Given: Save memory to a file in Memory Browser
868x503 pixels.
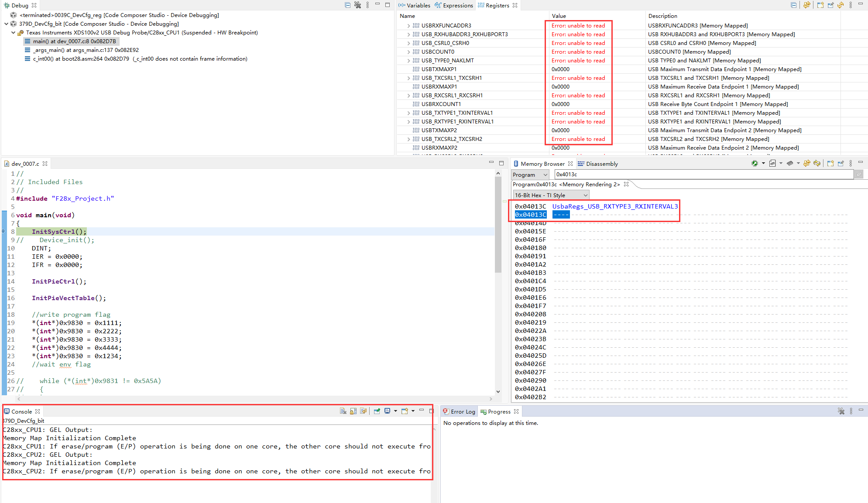Looking at the screenshot, I should click(772, 163).
